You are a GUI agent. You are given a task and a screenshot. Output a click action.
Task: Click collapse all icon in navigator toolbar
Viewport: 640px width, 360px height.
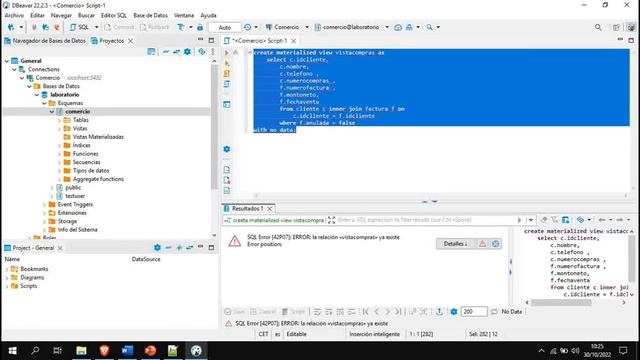pyautogui.click(x=166, y=52)
